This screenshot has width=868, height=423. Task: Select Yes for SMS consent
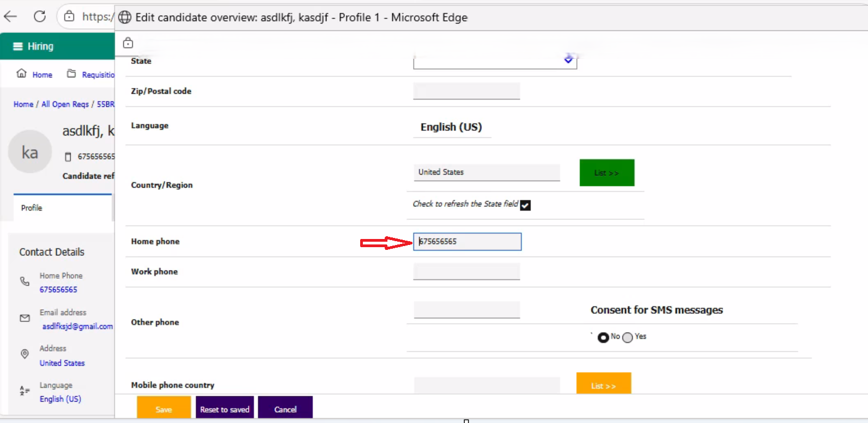point(628,338)
